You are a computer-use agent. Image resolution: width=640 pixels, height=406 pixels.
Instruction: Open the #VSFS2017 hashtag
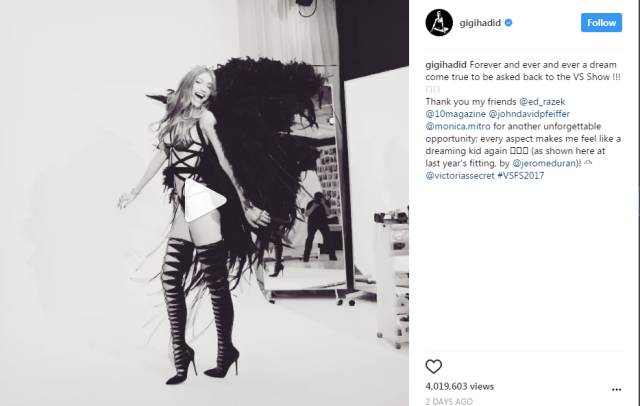pos(520,175)
